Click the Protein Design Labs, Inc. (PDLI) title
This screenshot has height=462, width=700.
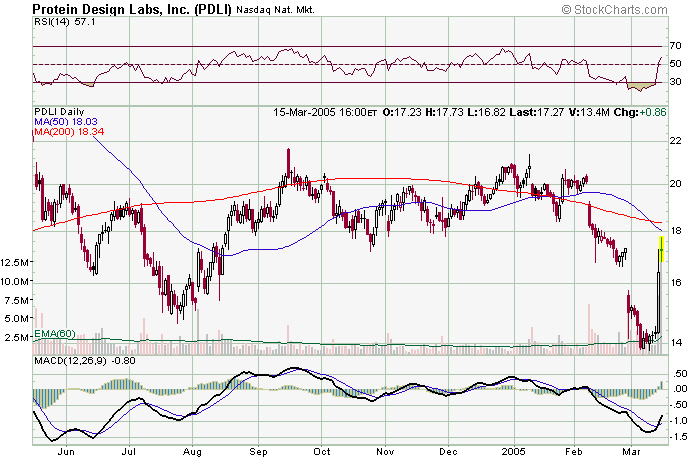pos(132,9)
